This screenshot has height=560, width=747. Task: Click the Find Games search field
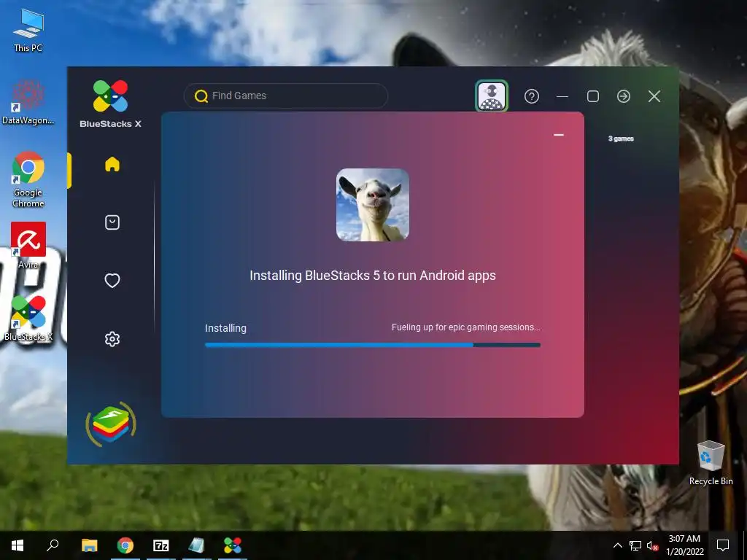point(286,96)
